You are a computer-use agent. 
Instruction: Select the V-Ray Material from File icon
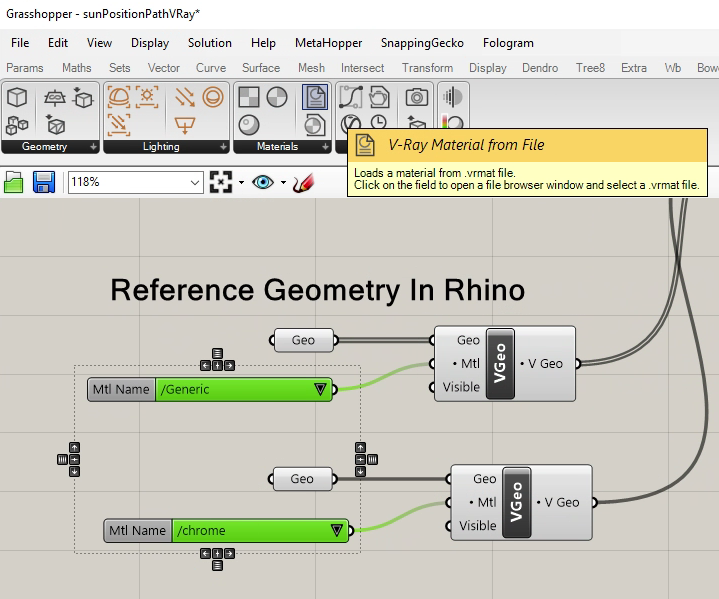point(315,97)
